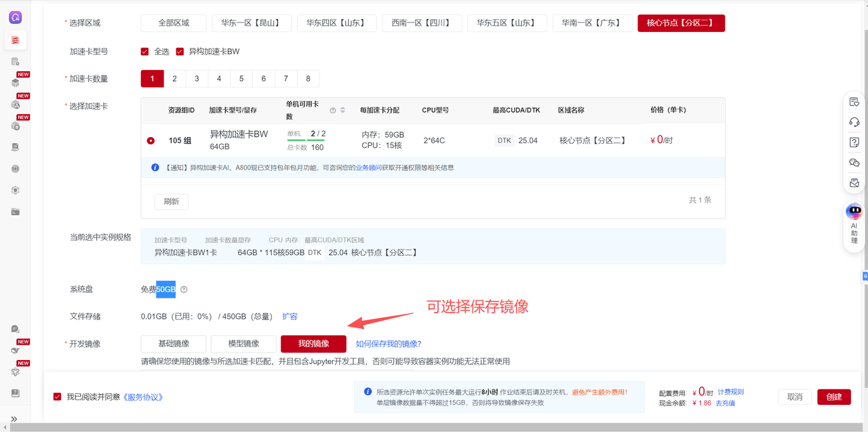
Task: Toggle the 服务协议 agreement checkbox
Action: click(x=58, y=397)
